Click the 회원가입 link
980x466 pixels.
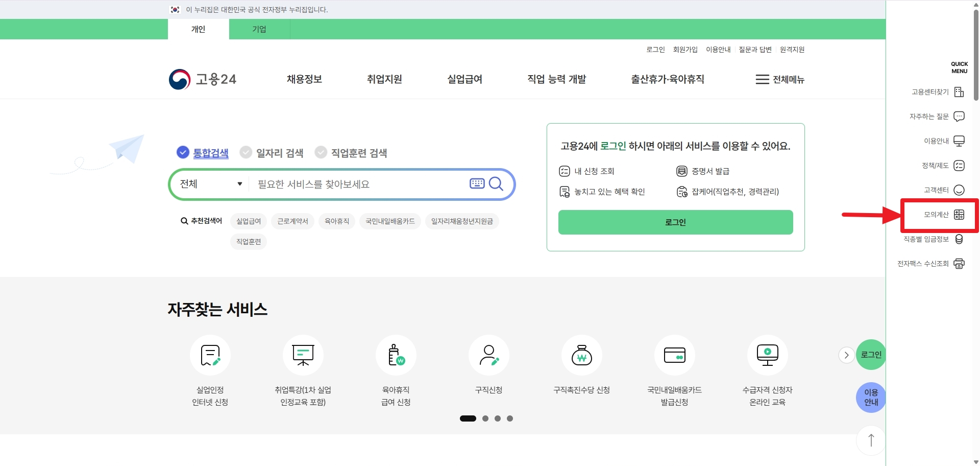(x=685, y=50)
